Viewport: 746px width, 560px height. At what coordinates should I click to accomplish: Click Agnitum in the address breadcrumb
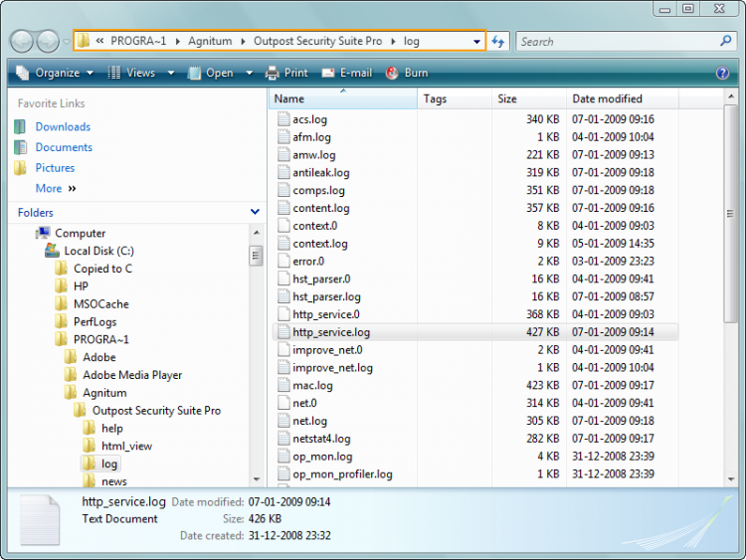(210, 41)
